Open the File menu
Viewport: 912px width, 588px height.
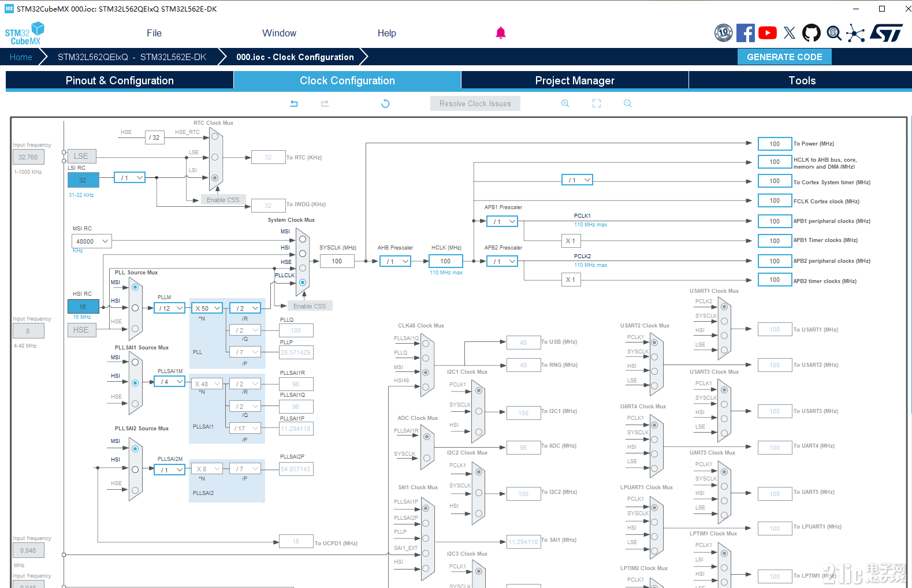pos(154,34)
